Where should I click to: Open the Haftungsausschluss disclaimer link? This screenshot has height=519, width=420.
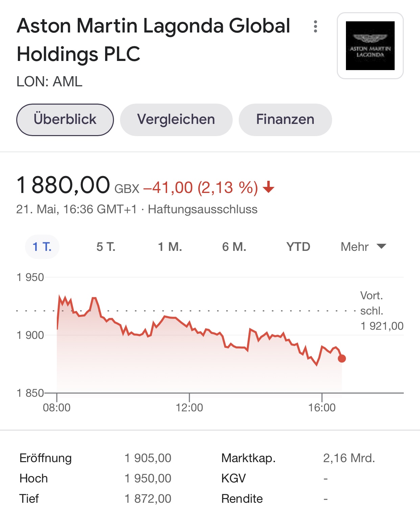click(203, 209)
